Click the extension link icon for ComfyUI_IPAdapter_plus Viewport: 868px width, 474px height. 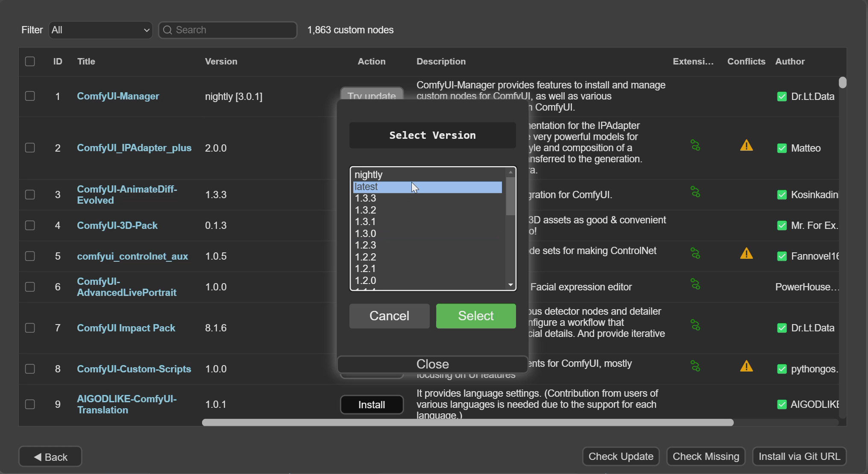tap(695, 146)
